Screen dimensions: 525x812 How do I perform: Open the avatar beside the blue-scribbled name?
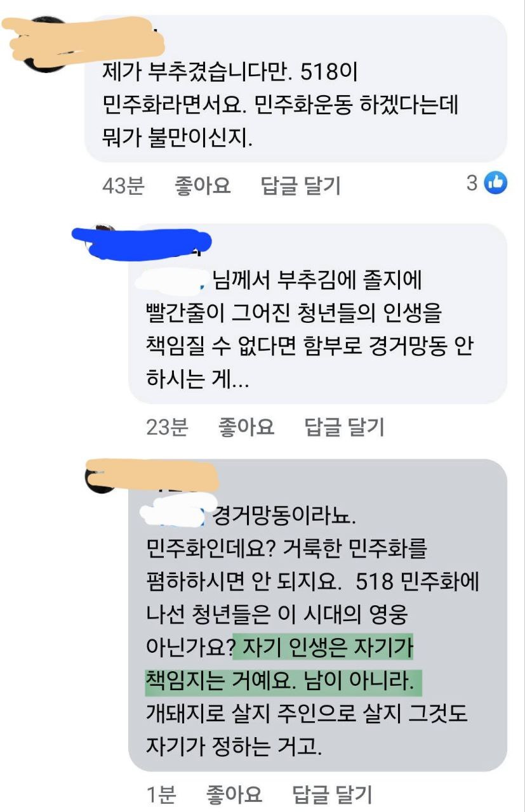pyautogui.click(x=102, y=240)
